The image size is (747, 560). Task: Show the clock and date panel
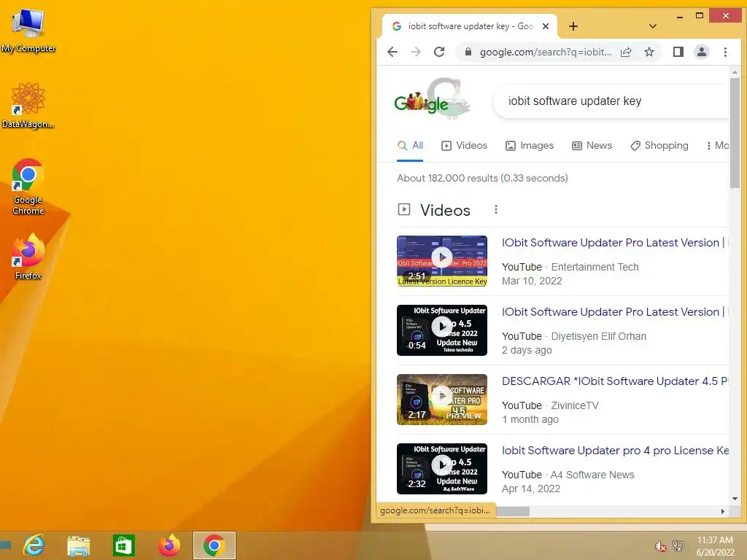click(715, 546)
